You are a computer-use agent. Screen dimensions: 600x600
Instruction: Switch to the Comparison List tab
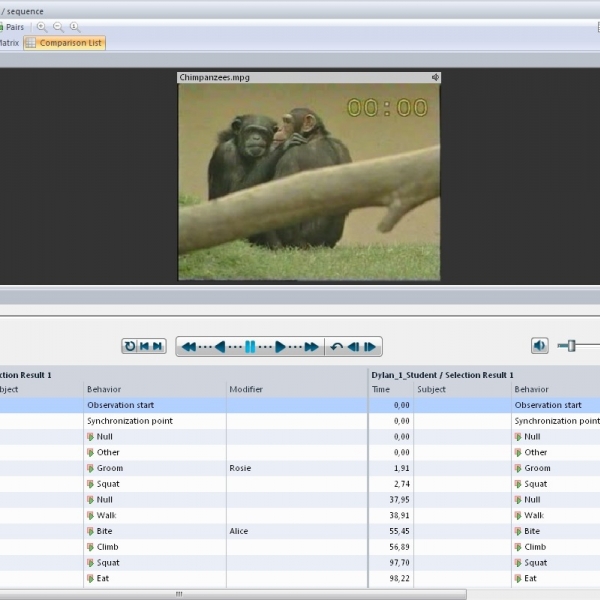pos(64,43)
